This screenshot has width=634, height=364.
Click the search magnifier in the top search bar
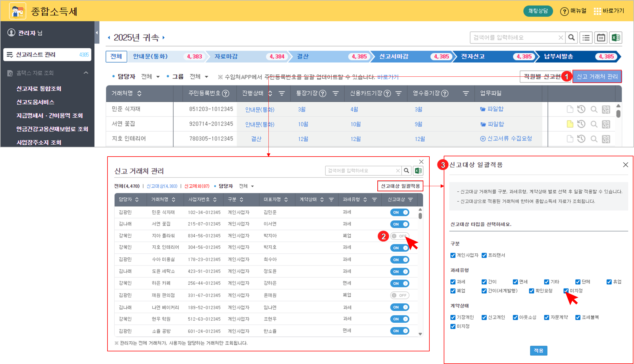[571, 38]
